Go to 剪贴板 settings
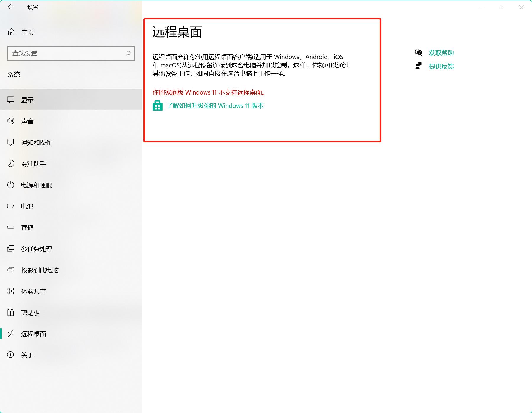This screenshot has height=413, width=532. (x=71, y=313)
